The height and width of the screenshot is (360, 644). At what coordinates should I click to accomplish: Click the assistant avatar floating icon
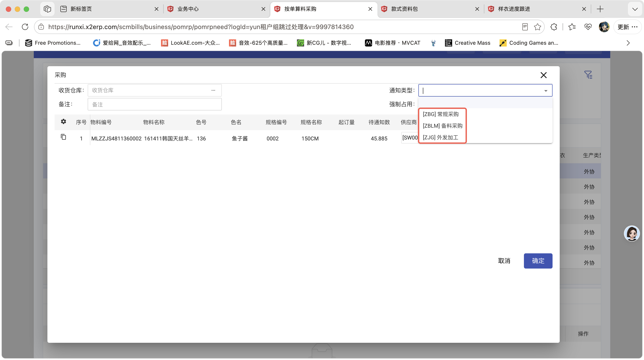pos(632,233)
